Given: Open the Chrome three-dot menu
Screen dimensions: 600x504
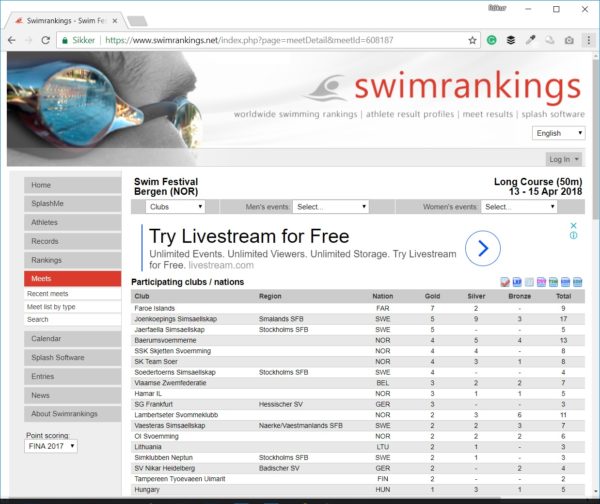Looking at the screenshot, I should (x=587, y=40).
